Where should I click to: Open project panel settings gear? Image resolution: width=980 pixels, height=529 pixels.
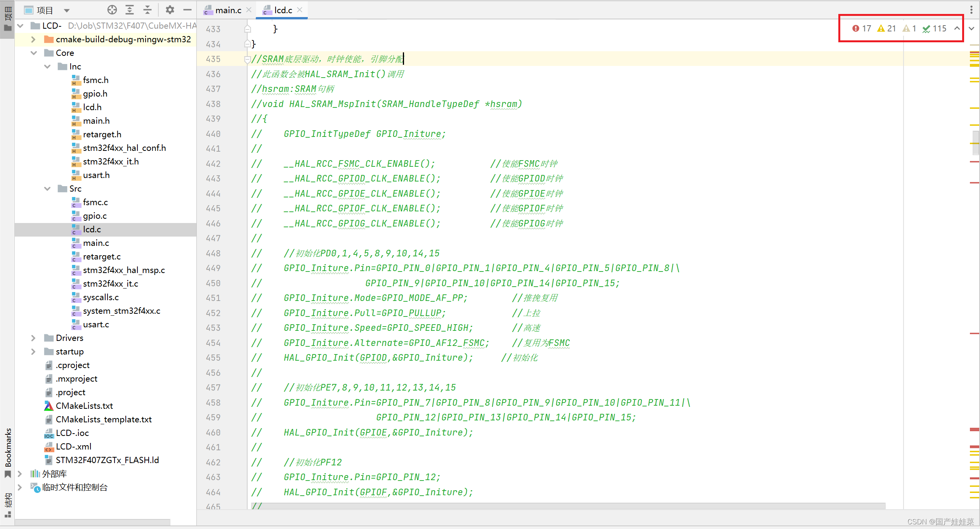(170, 10)
